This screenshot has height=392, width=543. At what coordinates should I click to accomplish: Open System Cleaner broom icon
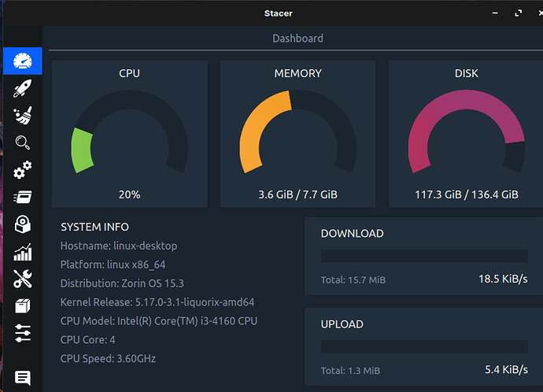coord(23,115)
